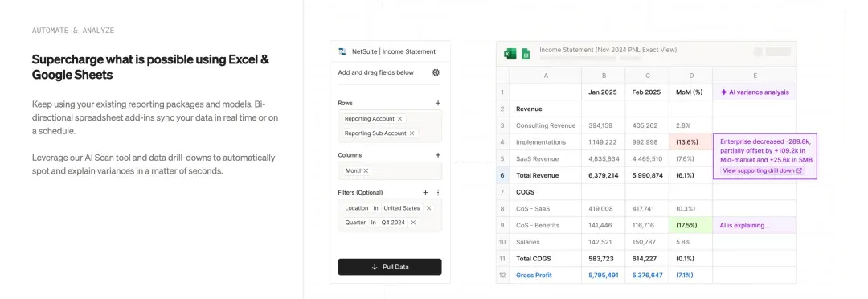Select the Gross Profit row label
The image size is (868, 299).
pyautogui.click(x=534, y=275)
